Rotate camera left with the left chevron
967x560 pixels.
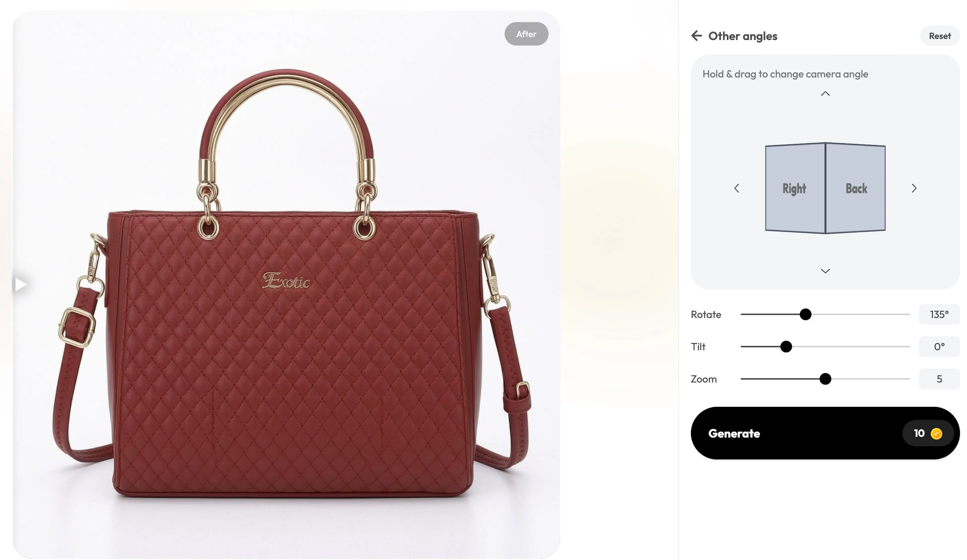coord(736,188)
